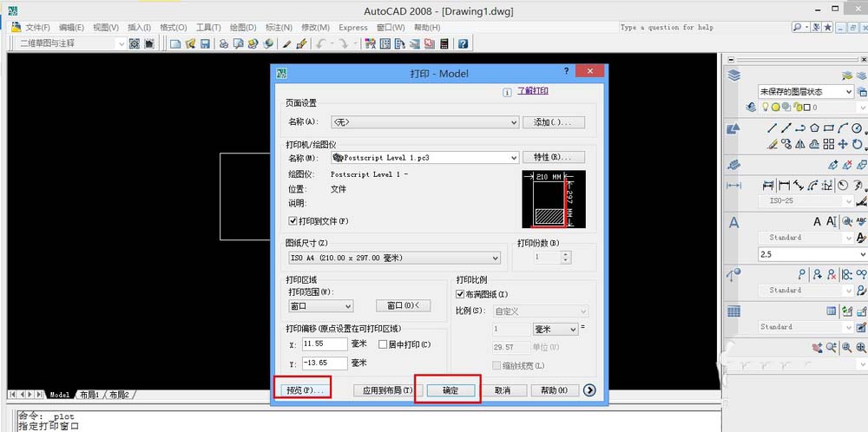Click the Open file toolbar icon
The width and height of the screenshot is (868, 432).
point(190,43)
